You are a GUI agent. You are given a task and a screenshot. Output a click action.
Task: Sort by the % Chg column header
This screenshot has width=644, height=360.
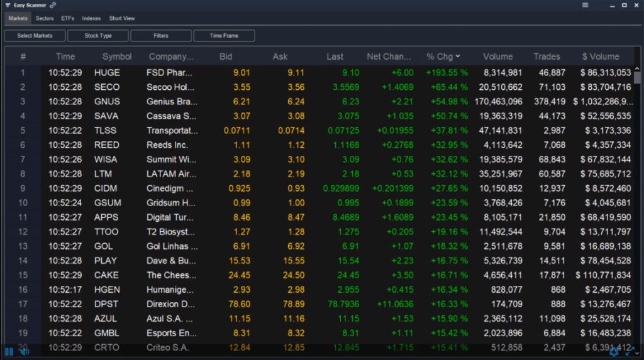[443, 57]
